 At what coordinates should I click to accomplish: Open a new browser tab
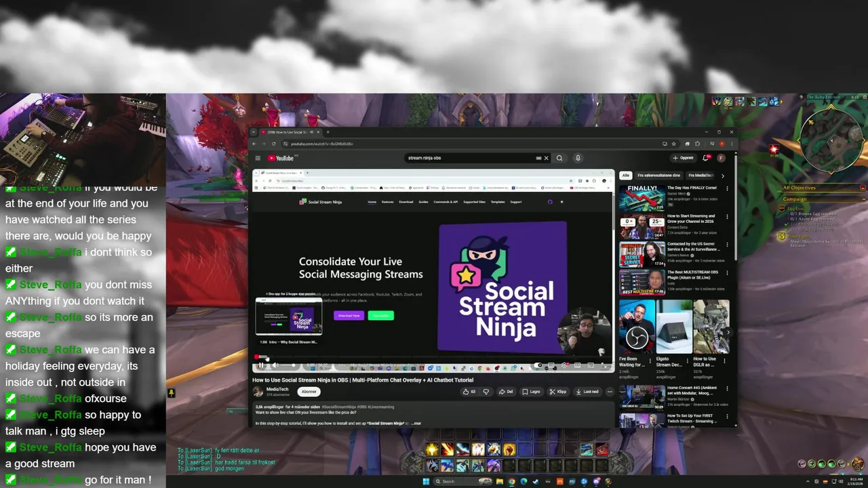[328, 132]
